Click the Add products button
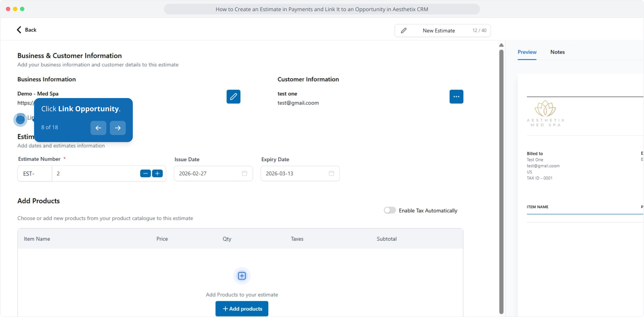This screenshot has height=317, width=644. pyautogui.click(x=242, y=309)
